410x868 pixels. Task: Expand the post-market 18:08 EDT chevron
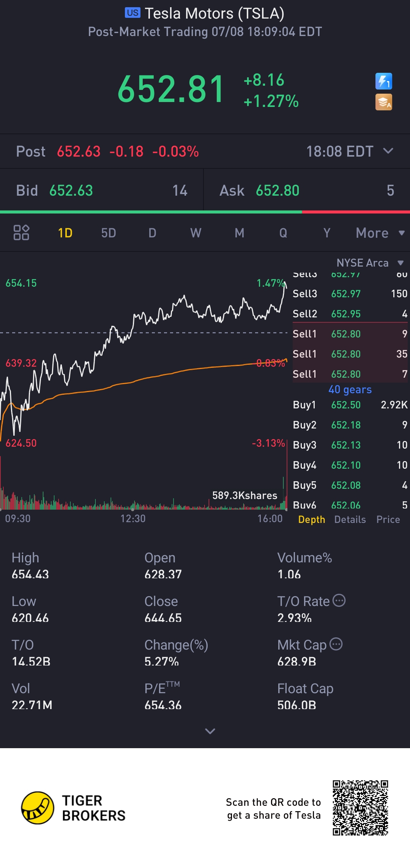(388, 151)
